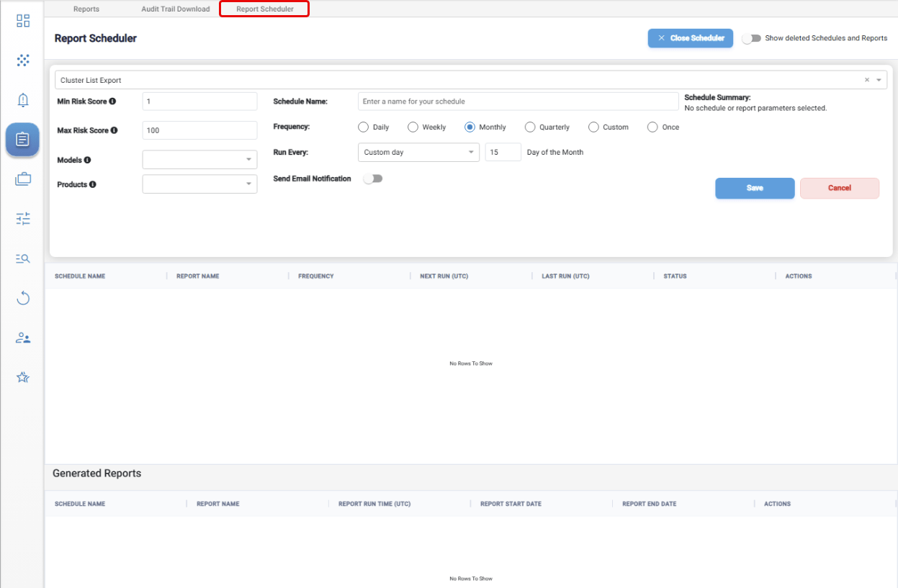Sort schedules by Next Run (UTC) column
The width and height of the screenshot is (898, 588).
444,276
